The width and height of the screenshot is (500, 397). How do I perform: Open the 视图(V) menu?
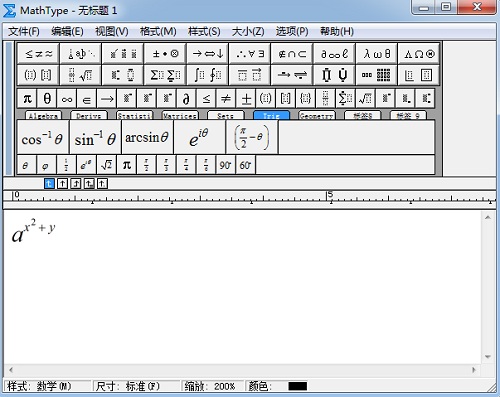[112, 32]
